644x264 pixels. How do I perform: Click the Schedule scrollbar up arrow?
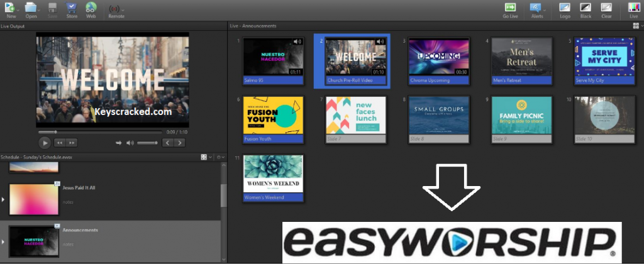tap(224, 165)
